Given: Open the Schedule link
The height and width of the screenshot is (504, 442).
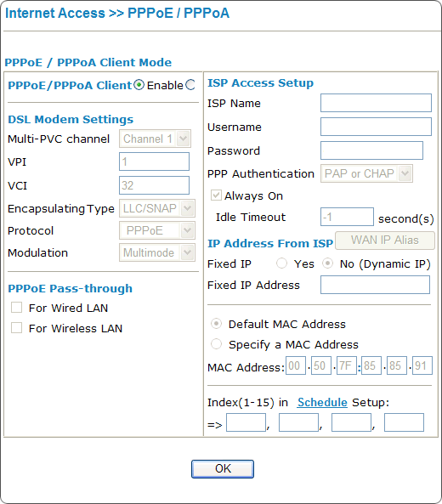Looking at the screenshot, I should (322, 402).
